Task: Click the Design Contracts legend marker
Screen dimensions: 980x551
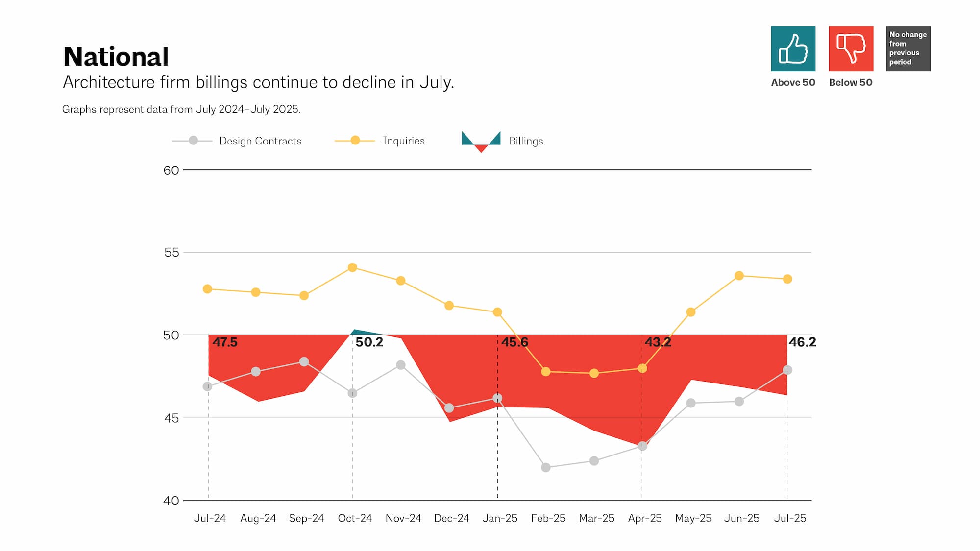Action: point(193,141)
